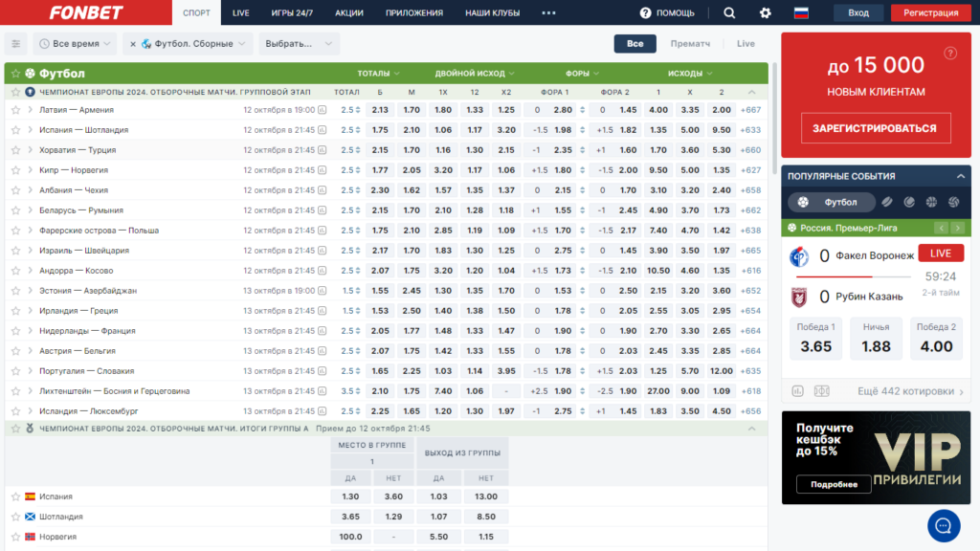Image resolution: width=980 pixels, height=551 pixels.
Task: Open the LIVE menu item
Action: coord(240,12)
